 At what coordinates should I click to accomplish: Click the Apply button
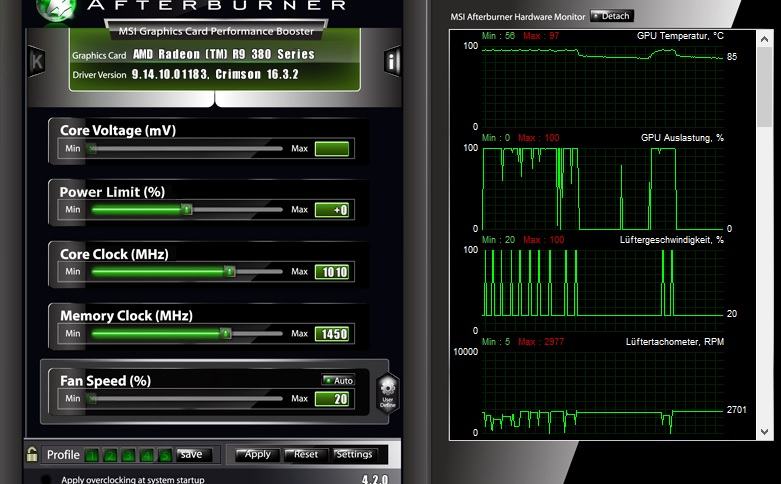257,454
